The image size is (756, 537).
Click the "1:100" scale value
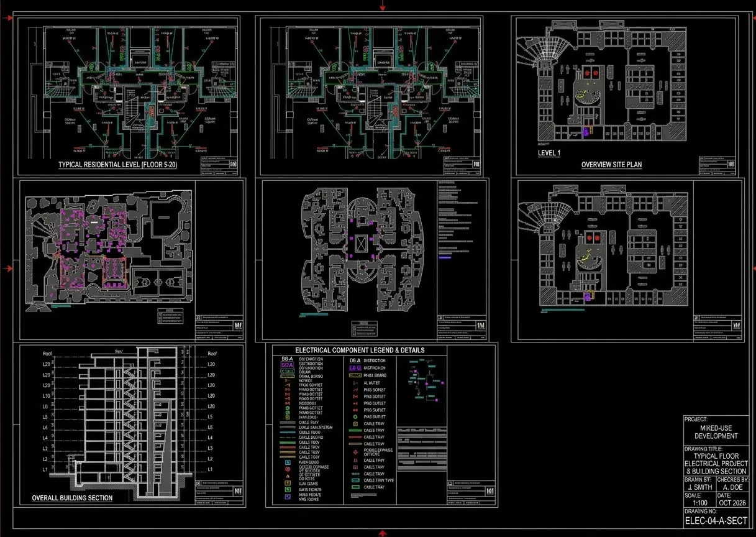[x=700, y=503]
